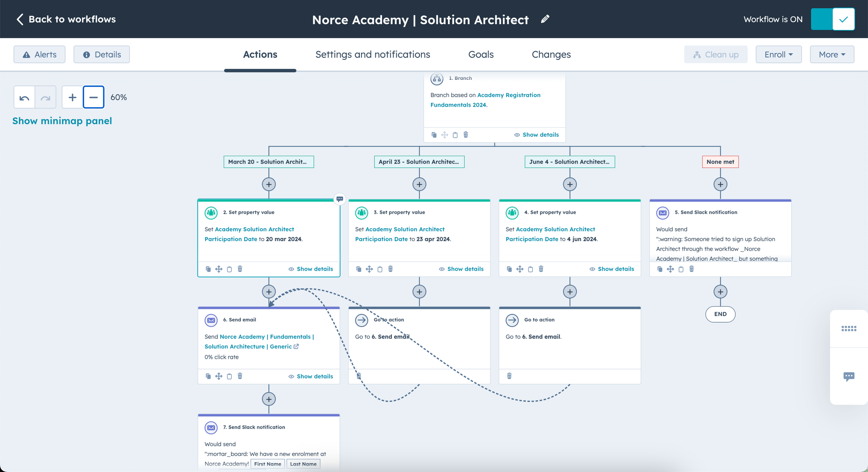Image resolution: width=868 pixels, height=472 pixels.
Task: Click the Alerts warning icon
Action: [x=27, y=54]
